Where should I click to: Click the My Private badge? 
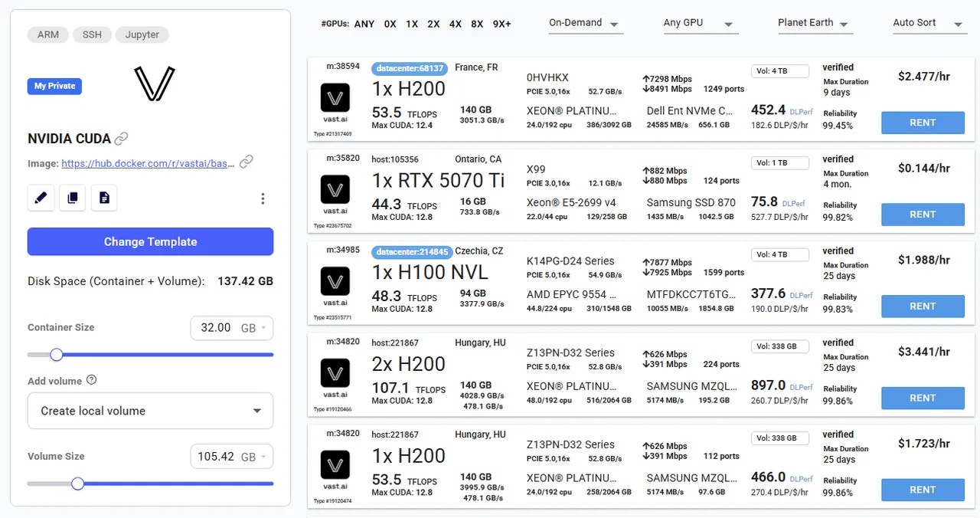[54, 87]
